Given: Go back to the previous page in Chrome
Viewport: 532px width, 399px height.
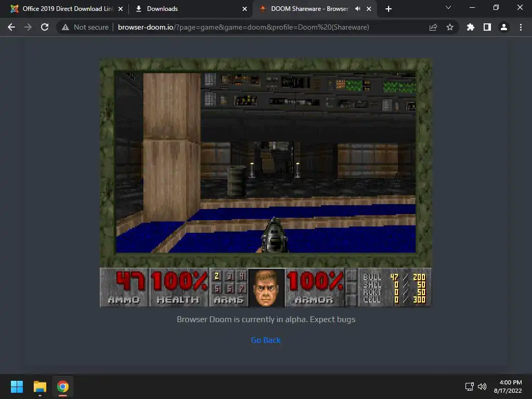Looking at the screenshot, I should (x=11, y=27).
